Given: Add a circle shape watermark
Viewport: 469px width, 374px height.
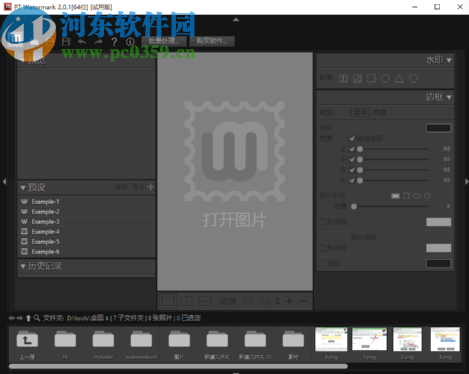Looking at the screenshot, I should point(385,79).
